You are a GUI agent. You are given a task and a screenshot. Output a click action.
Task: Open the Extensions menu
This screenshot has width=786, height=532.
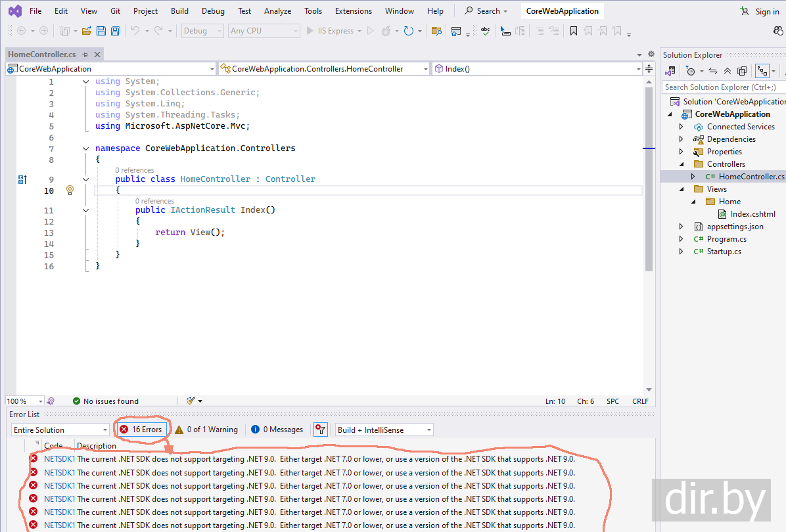[x=353, y=11]
